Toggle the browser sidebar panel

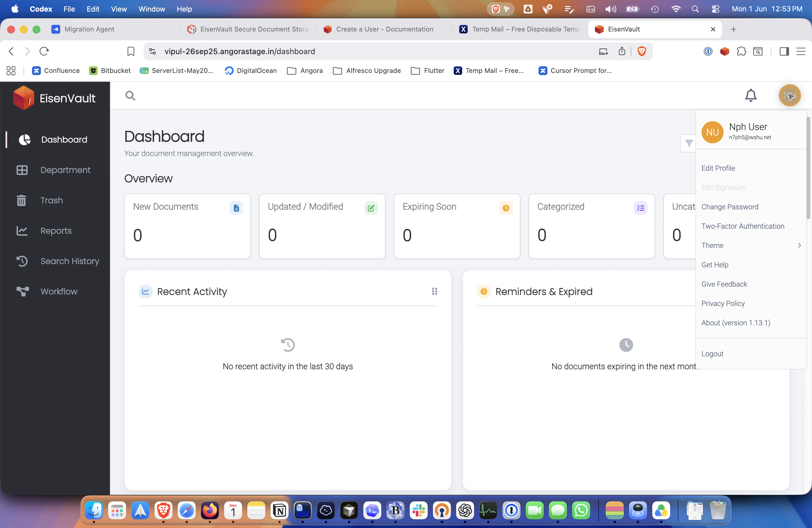tap(784, 52)
